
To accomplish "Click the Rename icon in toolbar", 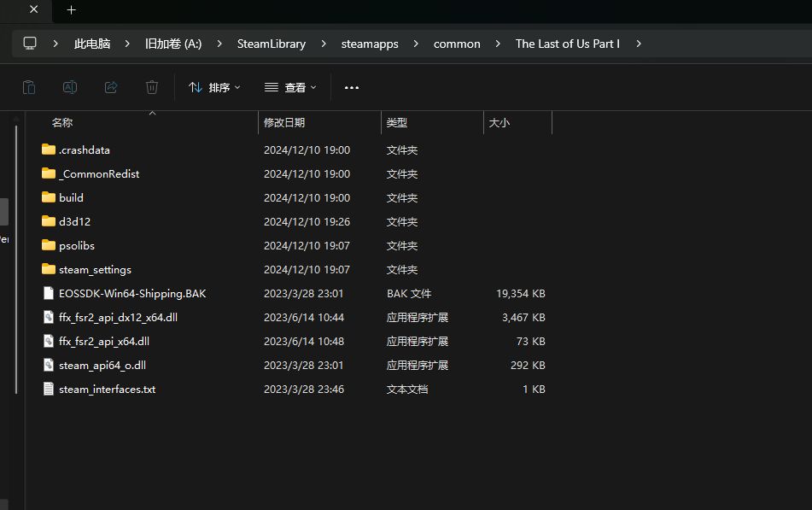I will tap(70, 87).
